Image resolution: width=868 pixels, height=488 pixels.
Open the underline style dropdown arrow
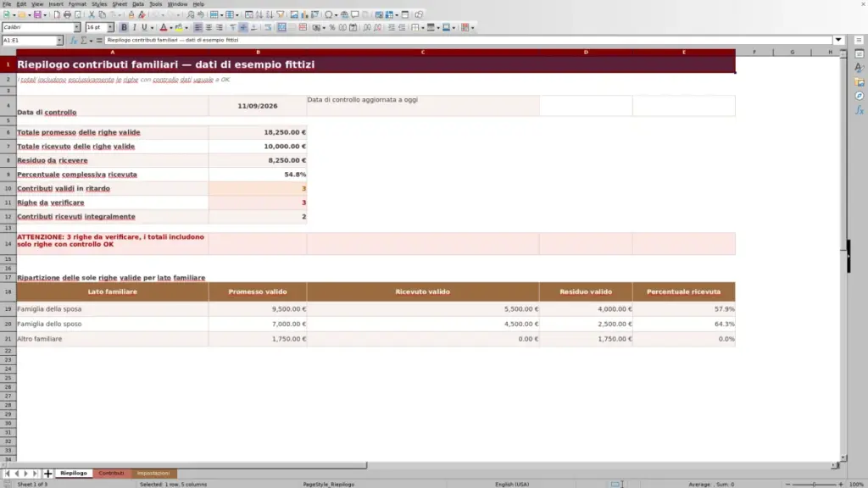click(x=153, y=27)
